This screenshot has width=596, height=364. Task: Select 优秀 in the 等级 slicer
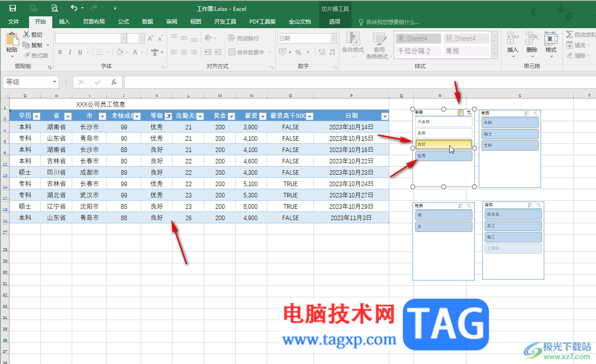tap(444, 156)
